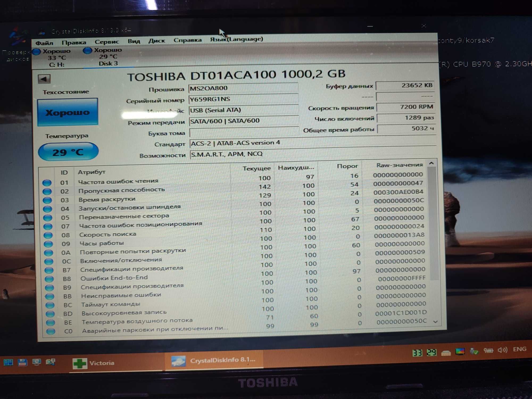
Task: Click the Порог column header
Action: point(347,166)
